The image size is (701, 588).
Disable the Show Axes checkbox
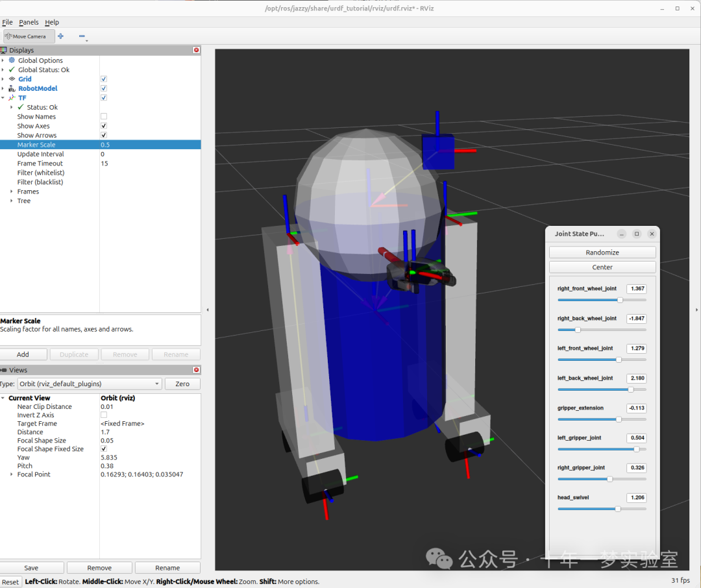tap(104, 126)
